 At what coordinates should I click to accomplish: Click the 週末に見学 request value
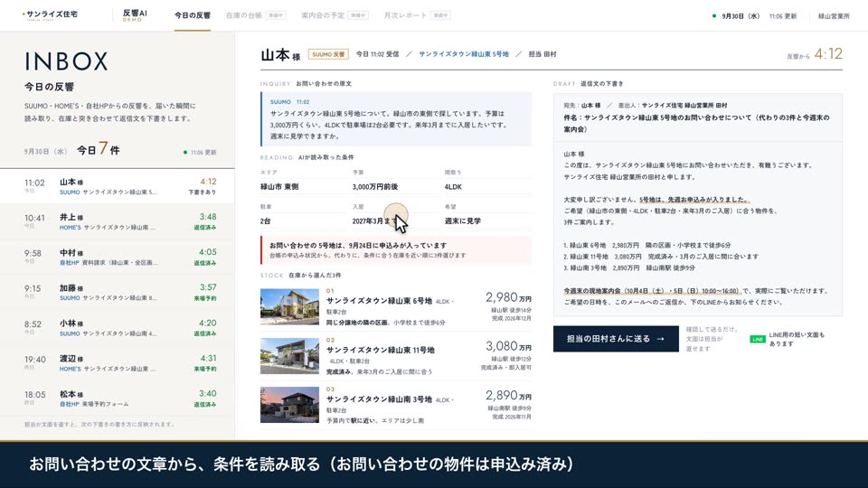462,221
